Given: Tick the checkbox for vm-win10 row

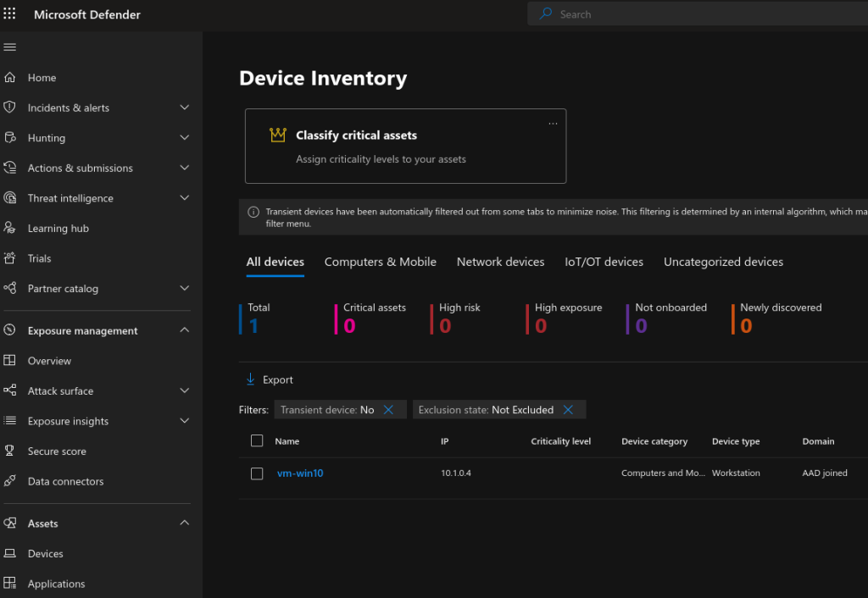Looking at the screenshot, I should 257,473.
